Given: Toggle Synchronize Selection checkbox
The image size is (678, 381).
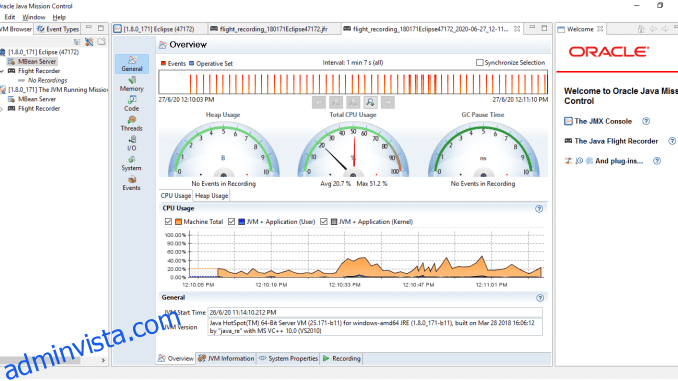Looking at the screenshot, I should (480, 63).
